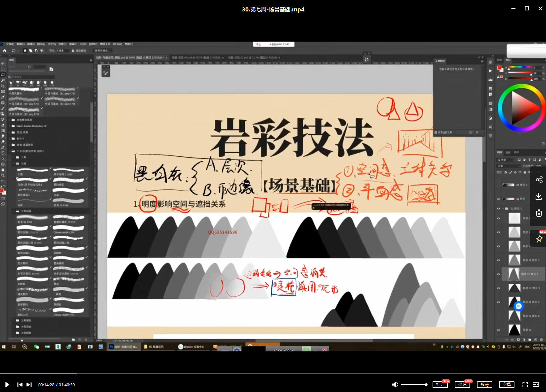Play the paused video

(x=7, y=385)
